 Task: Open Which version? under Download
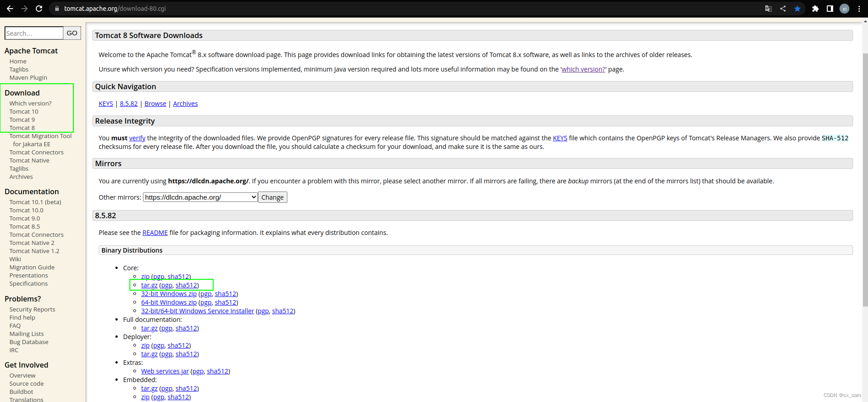tap(30, 103)
